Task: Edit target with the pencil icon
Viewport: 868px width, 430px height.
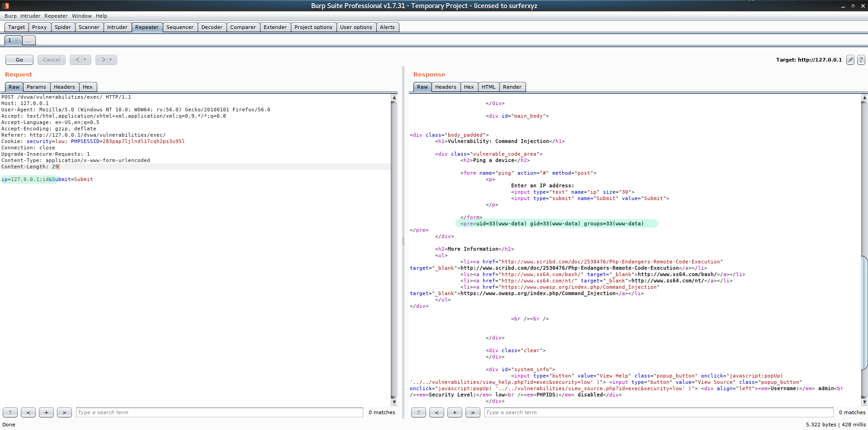Action: [x=850, y=60]
